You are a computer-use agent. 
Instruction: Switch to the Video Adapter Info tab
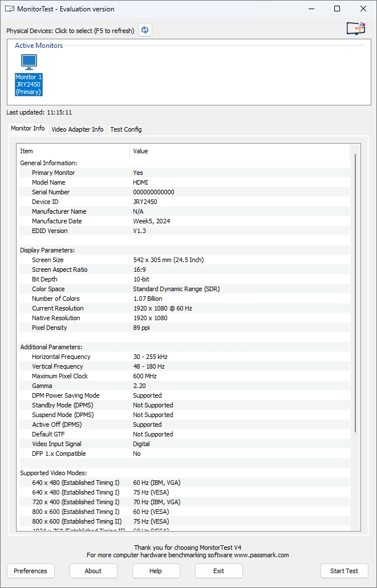click(78, 129)
